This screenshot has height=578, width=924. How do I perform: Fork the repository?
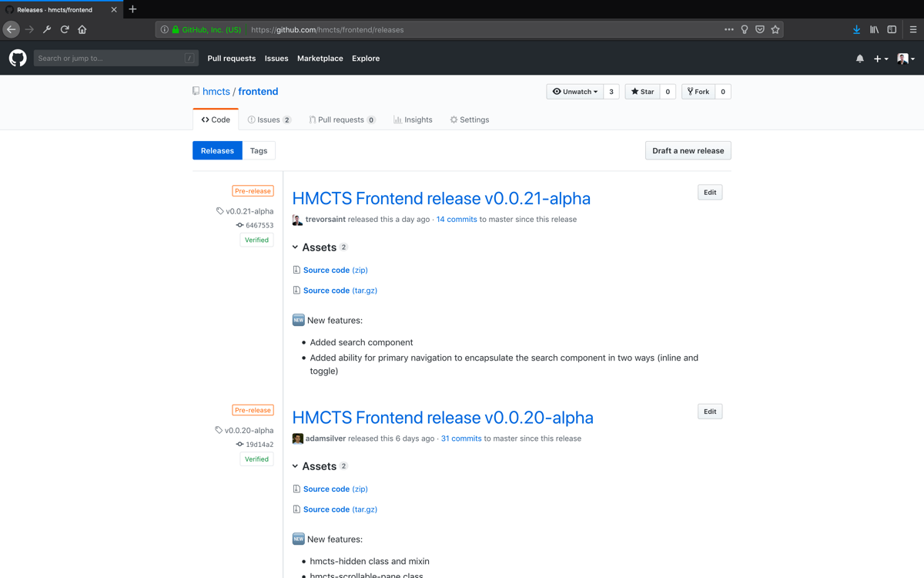pos(698,92)
